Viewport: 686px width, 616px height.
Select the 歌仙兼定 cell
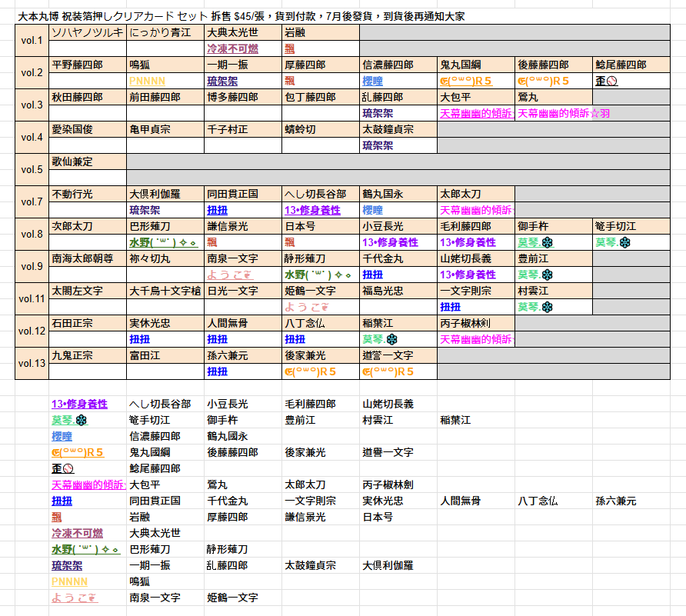click(88, 161)
